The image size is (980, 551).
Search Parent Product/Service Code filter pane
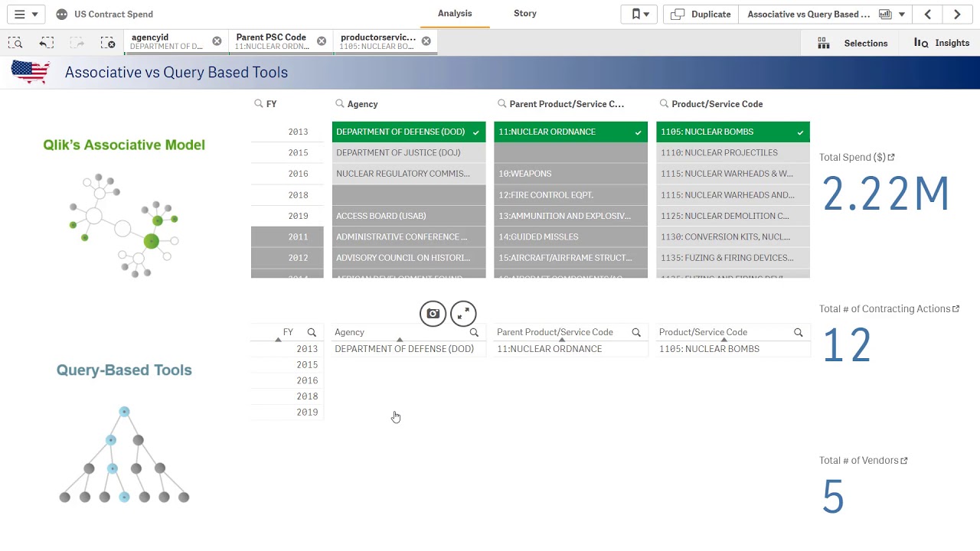(x=502, y=103)
